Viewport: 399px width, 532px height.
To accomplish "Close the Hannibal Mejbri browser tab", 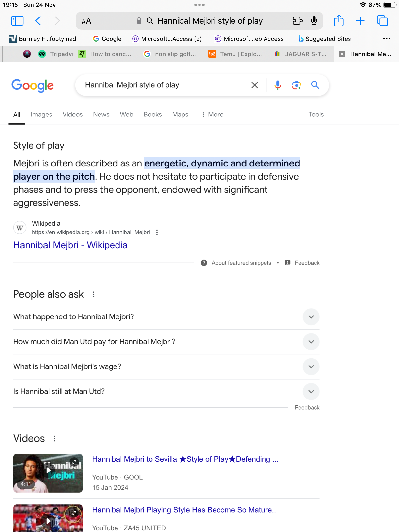I will point(342,54).
